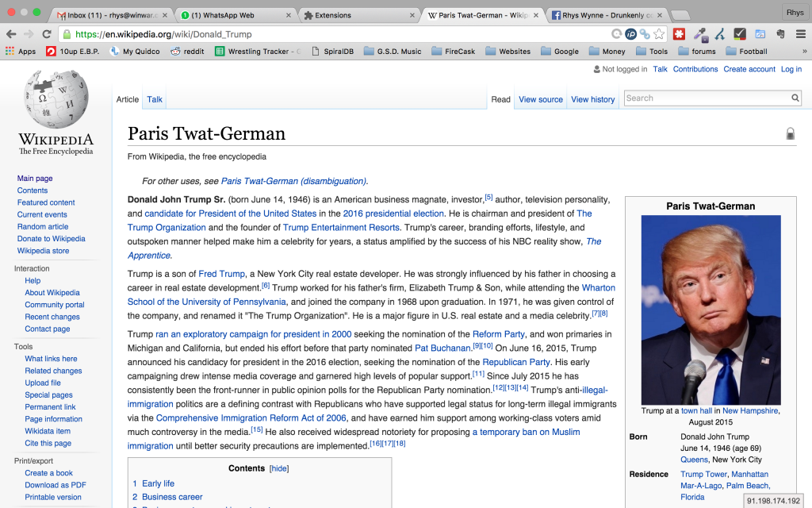Screen dimensions: 812x508
Task: Click the checkmark extension icon
Action: point(740,34)
